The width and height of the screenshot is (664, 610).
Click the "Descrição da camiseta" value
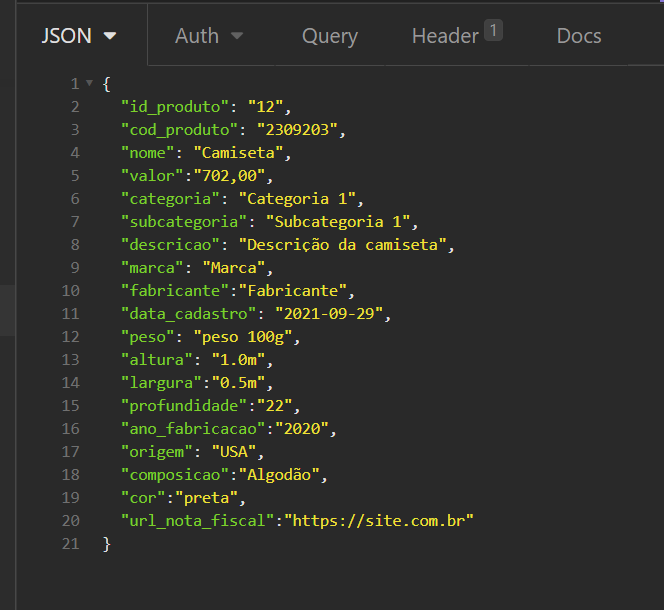coord(342,244)
